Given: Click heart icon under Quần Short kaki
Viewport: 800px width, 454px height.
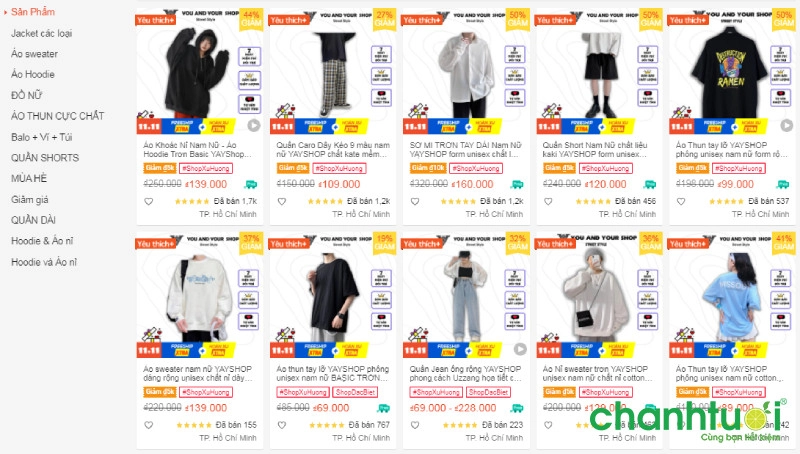Looking at the screenshot, I should [548, 201].
